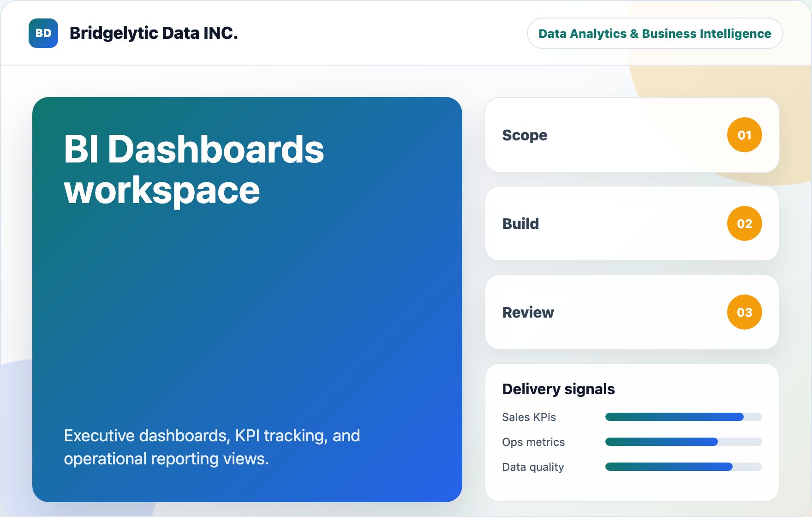Click the Sales KPIs progress bar
Viewport: 812px width, 517px height.
click(x=683, y=417)
